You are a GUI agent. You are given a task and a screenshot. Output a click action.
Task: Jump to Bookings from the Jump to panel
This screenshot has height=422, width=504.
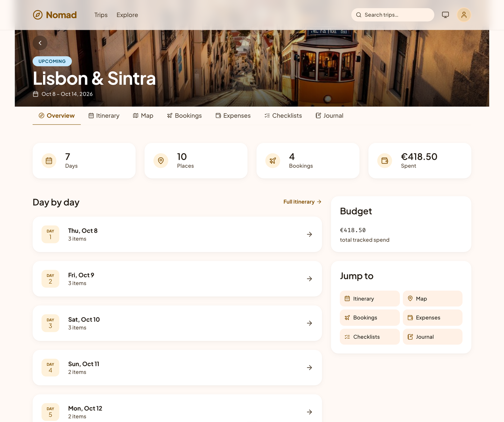(370, 317)
